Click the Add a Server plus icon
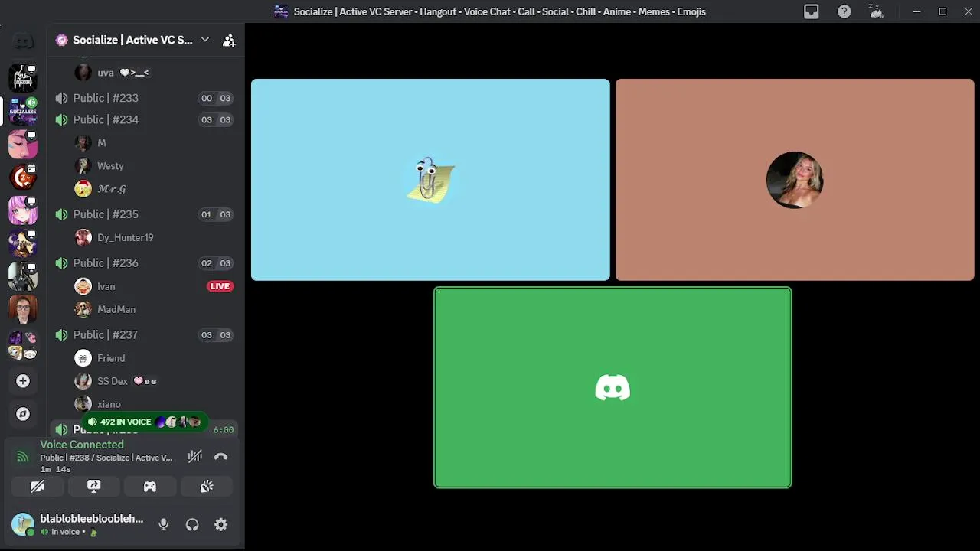The image size is (980, 551). (x=23, y=381)
